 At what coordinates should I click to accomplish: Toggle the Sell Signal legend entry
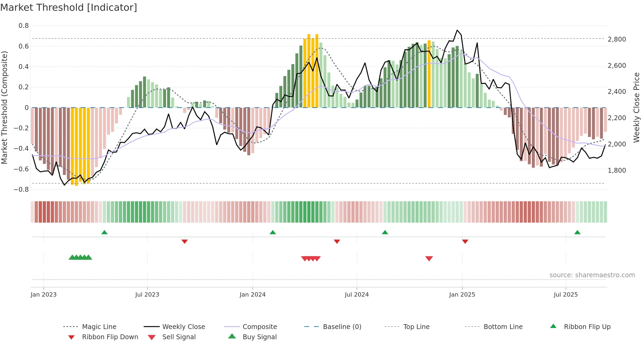coord(172,337)
